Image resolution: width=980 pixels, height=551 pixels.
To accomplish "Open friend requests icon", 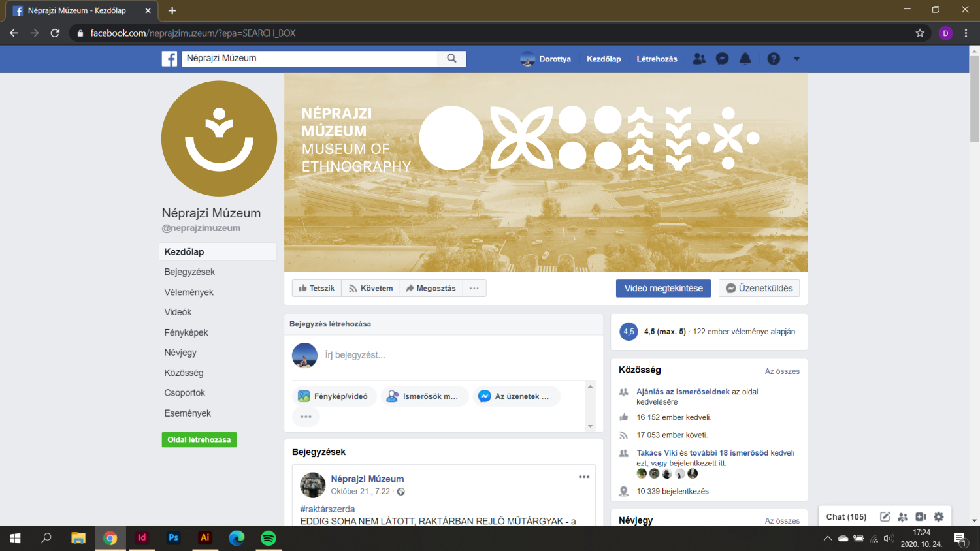I will 699,59.
